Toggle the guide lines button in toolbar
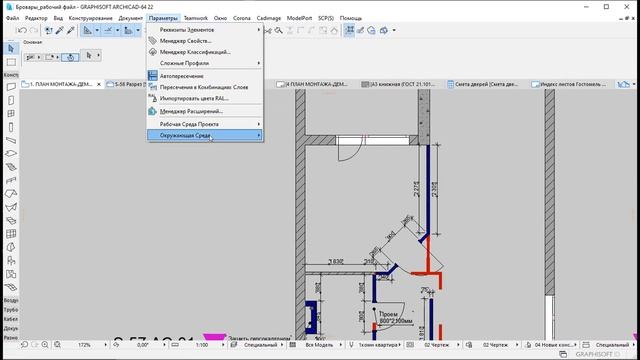This screenshot has width=640, height=360. tap(87, 30)
